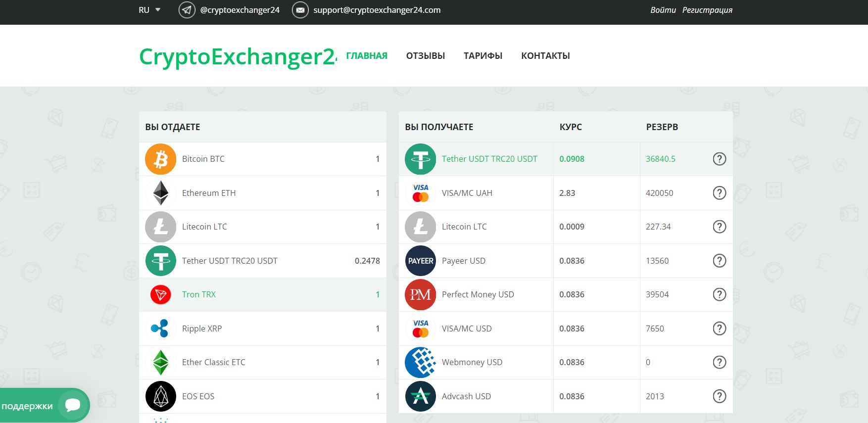The width and height of the screenshot is (868, 423).
Task: Click the Webmoney USD globe icon
Action: pos(421,363)
